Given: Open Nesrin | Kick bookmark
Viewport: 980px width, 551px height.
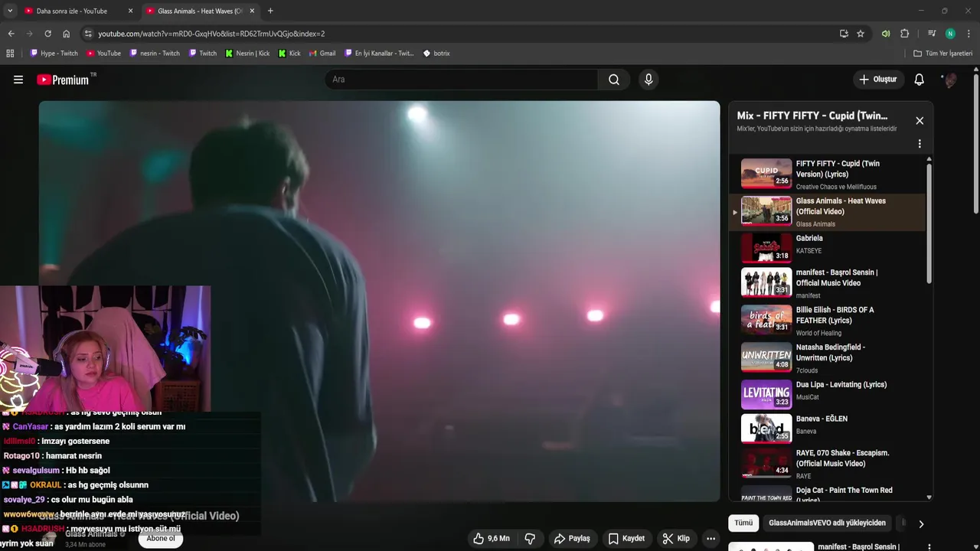Looking at the screenshot, I should click(x=247, y=54).
